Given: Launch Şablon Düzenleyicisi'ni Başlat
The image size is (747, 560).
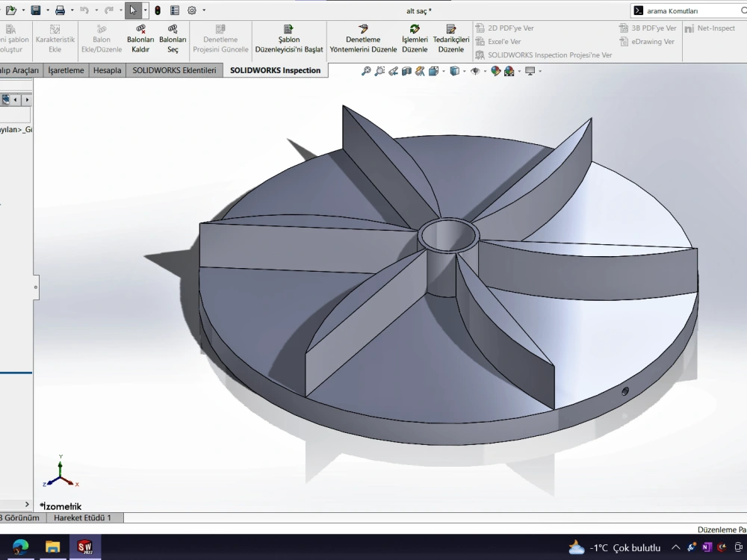Looking at the screenshot, I should [x=288, y=39].
